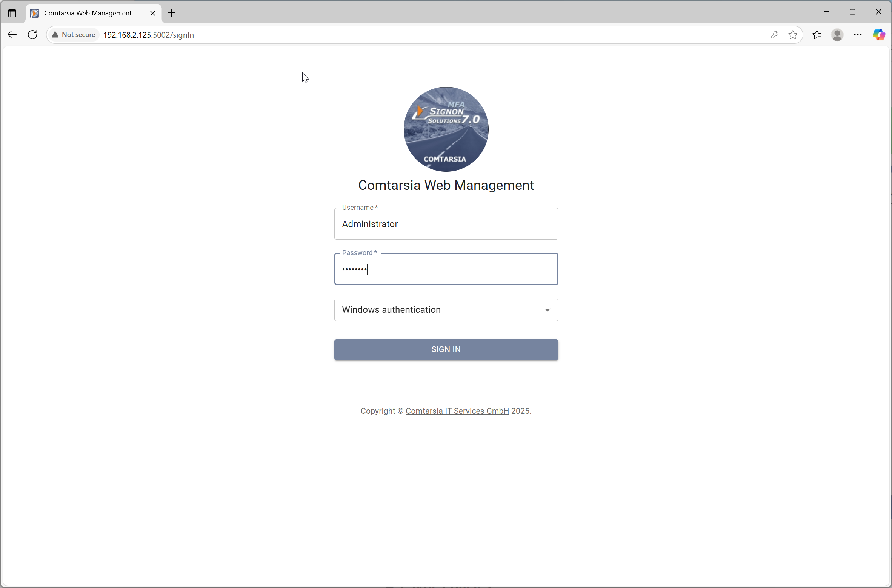Image resolution: width=892 pixels, height=588 pixels.
Task: Launch the Copilot sidebar icon
Action: point(879,35)
